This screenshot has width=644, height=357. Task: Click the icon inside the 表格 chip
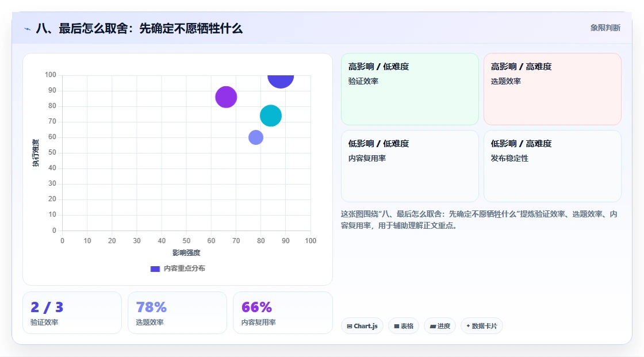point(397,326)
